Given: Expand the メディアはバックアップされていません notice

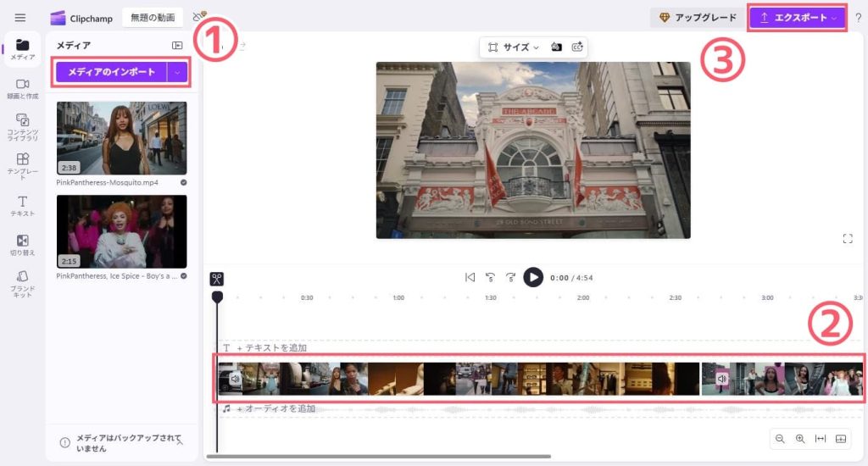Looking at the screenshot, I should (x=180, y=441).
